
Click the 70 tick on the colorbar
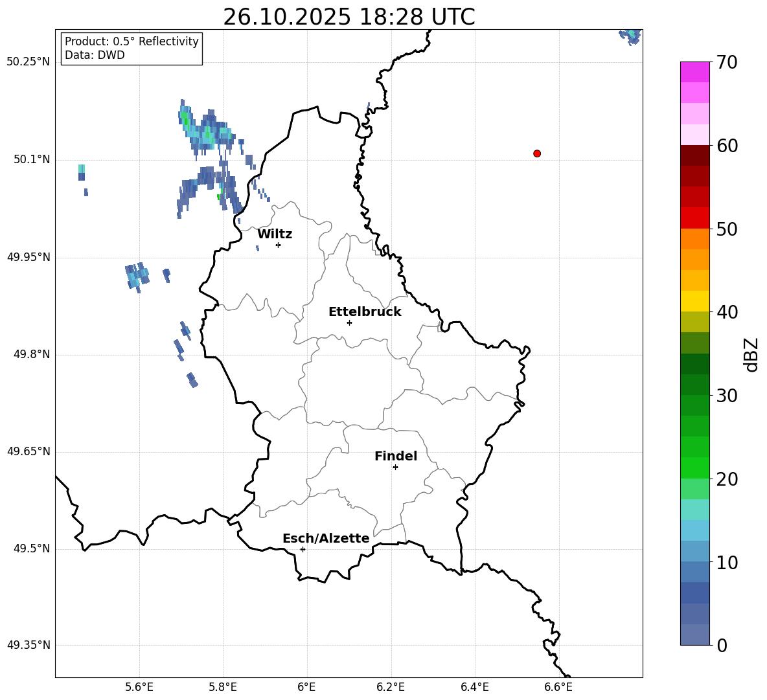[x=726, y=63]
